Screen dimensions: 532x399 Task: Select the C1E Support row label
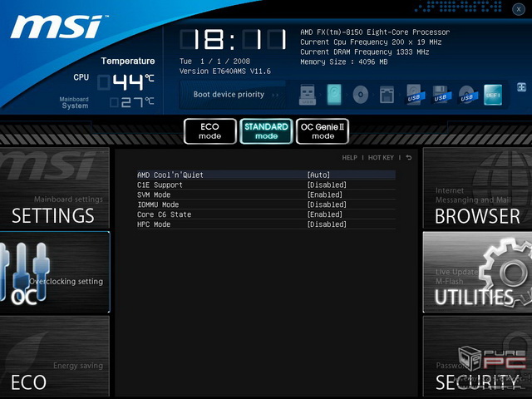click(160, 185)
